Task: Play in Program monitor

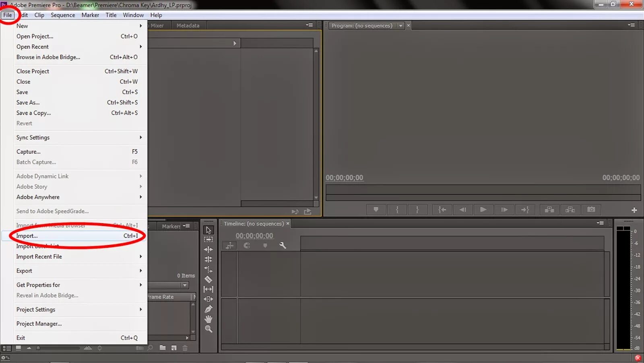Action: (x=483, y=210)
